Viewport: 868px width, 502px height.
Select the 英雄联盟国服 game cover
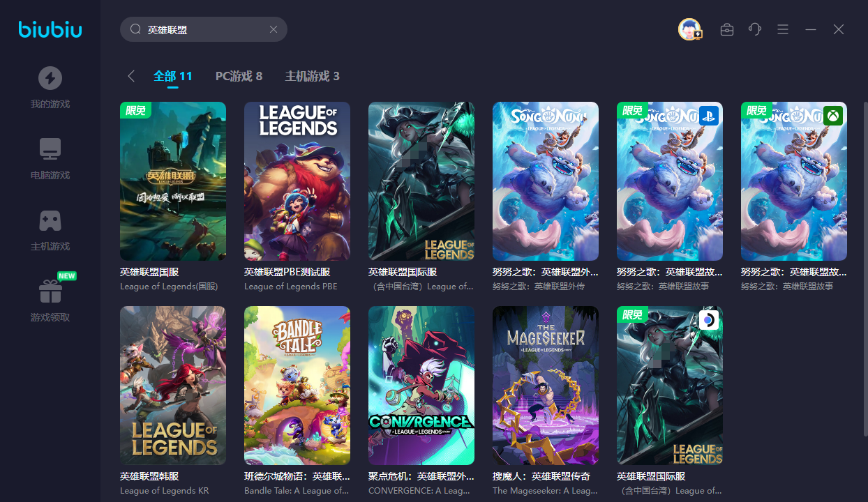click(173, 181)
